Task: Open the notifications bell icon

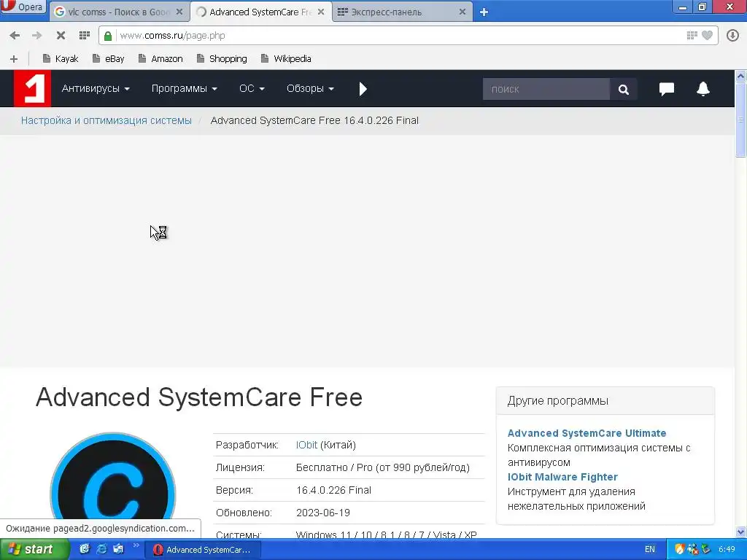Action: click(703, 88)
